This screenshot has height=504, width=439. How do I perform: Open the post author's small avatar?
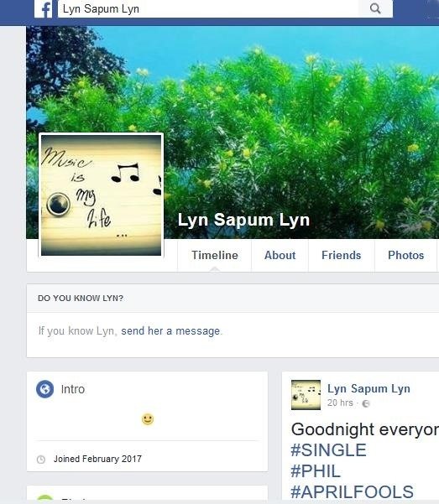coord(306,395)
